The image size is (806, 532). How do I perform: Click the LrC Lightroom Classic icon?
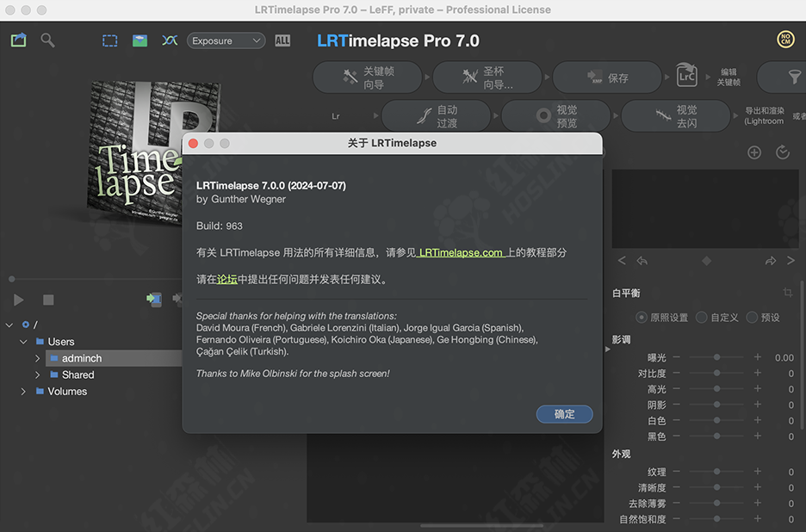click(687, 76)
